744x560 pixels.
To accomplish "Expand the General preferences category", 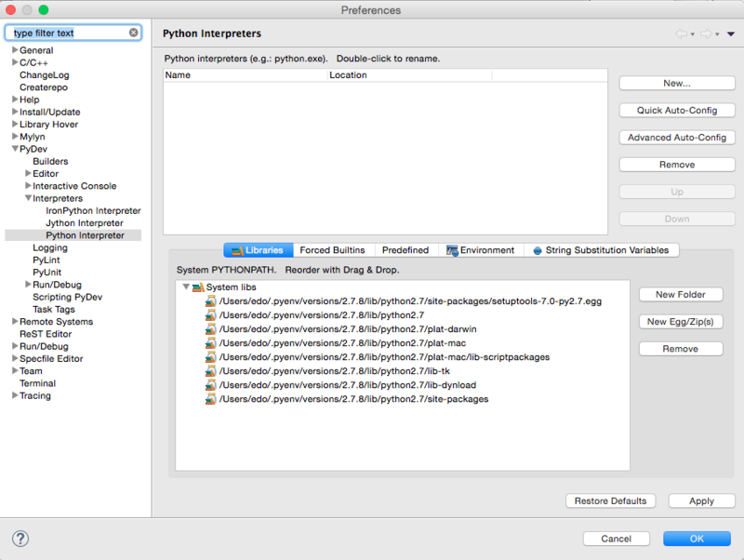I will coord(15,50).
